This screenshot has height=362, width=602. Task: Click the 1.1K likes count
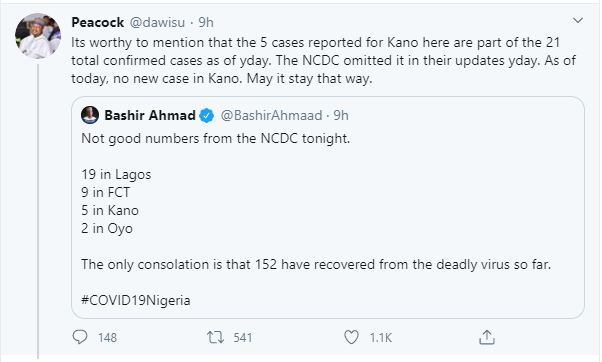[x=380, y=337]
